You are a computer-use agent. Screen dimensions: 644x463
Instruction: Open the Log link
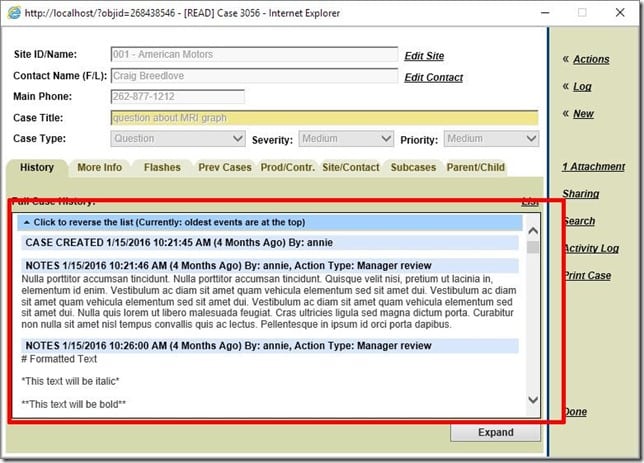pyautogui.click(x=582, y=86)
